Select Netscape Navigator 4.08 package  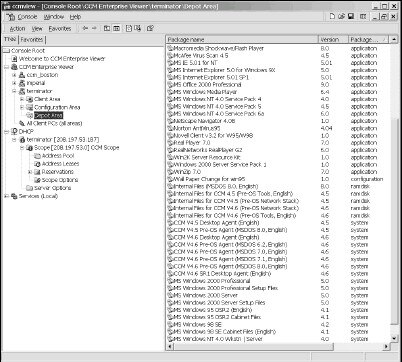(204, 121)
